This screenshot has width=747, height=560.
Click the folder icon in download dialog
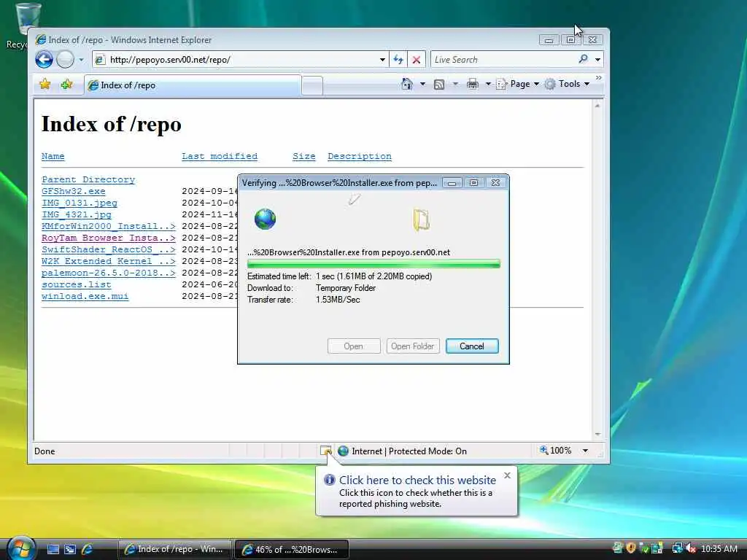coord(421,219)
